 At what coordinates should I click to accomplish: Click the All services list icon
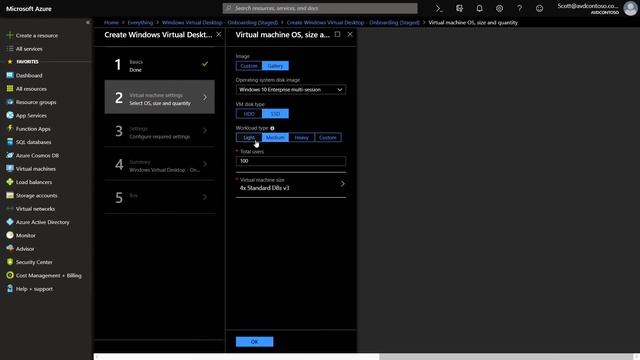10,49
